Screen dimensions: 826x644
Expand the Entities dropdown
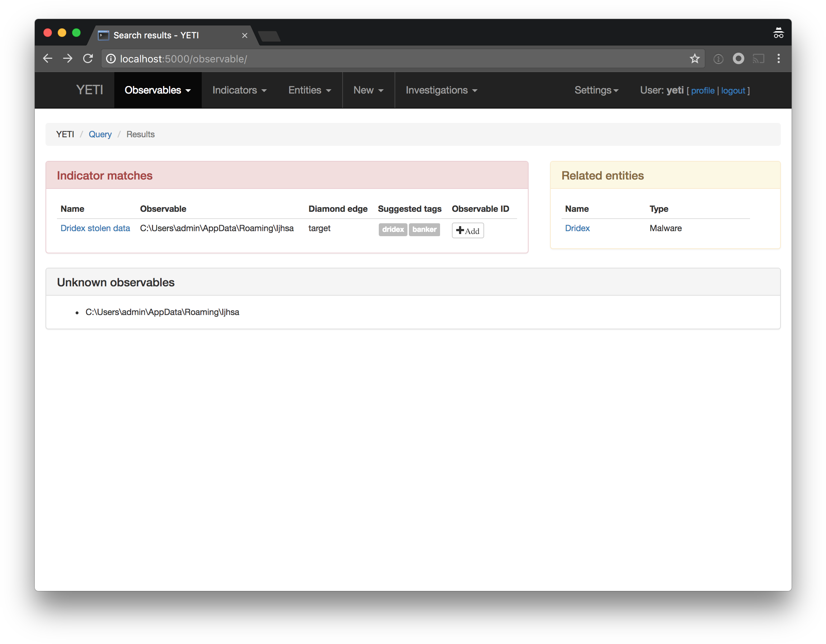(x=310, y=90)
